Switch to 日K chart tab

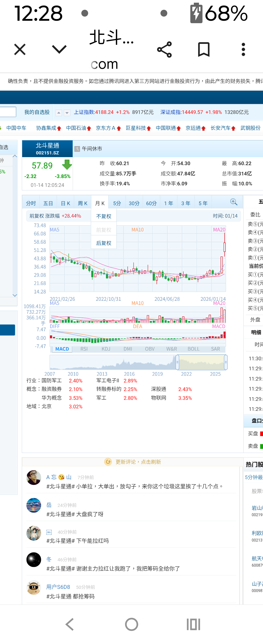(x=65, y=203)
